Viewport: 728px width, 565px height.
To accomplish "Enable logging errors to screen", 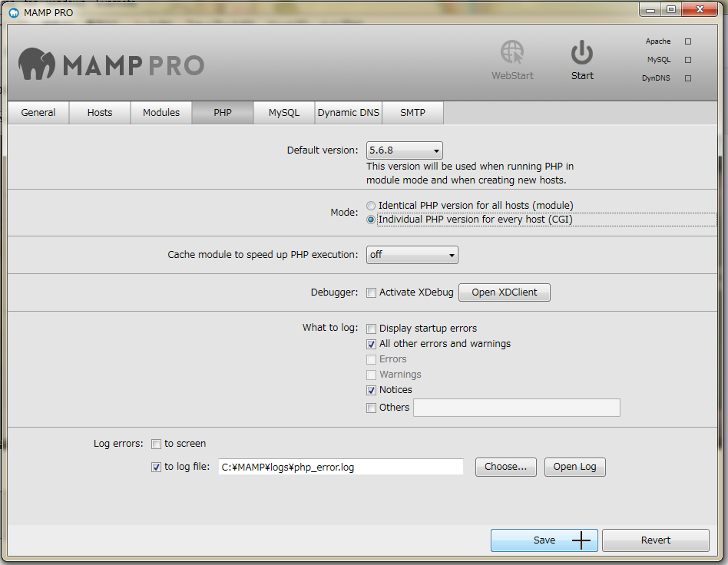I will 156,444.
